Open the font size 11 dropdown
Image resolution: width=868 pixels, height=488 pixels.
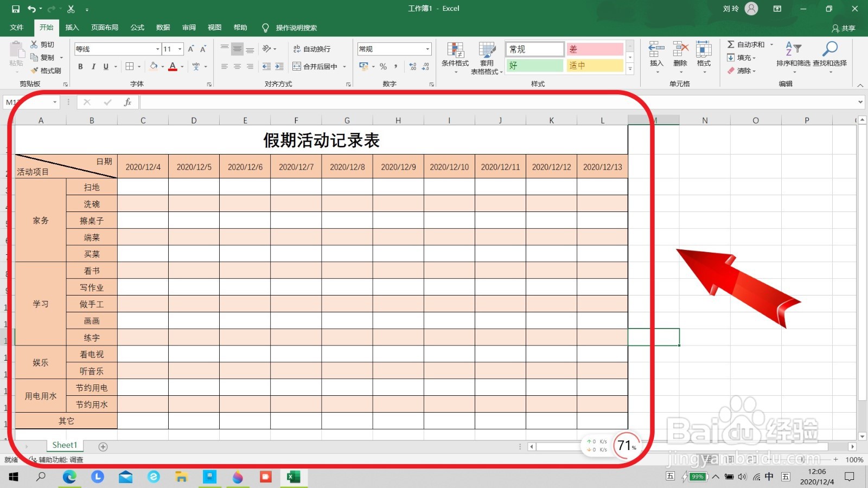click(x=180, y=49)
